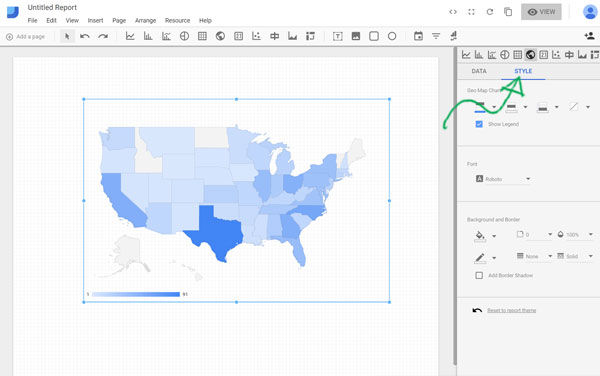Insert a rectangle shape from toolbar
The width and height of the screenshot is (600, 376).
(x=374, y=36)
